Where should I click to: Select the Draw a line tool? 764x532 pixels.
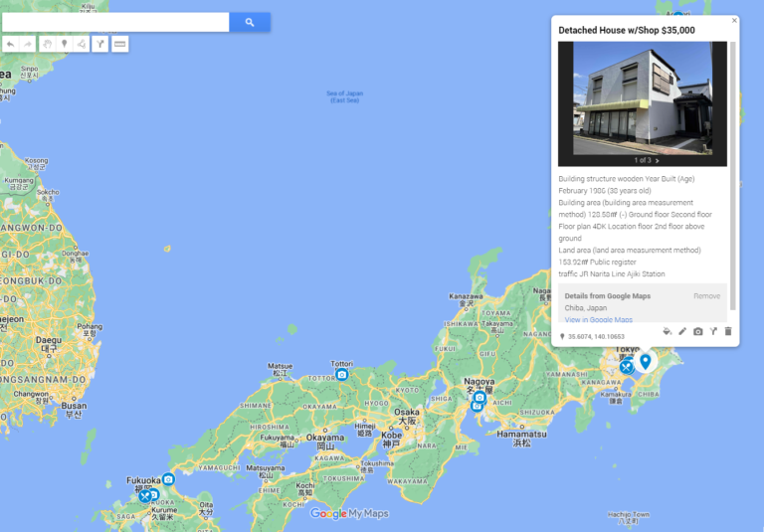tap(82, 44)
